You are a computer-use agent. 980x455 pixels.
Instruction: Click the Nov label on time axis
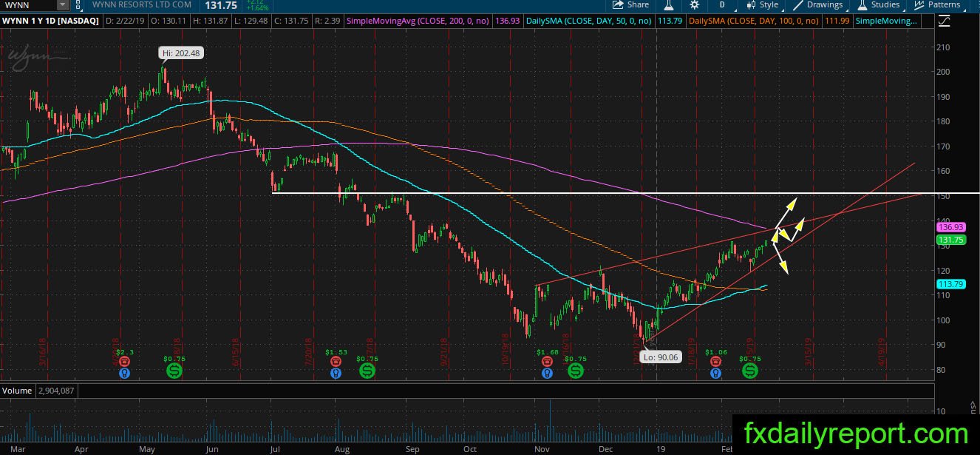point(542,449)
